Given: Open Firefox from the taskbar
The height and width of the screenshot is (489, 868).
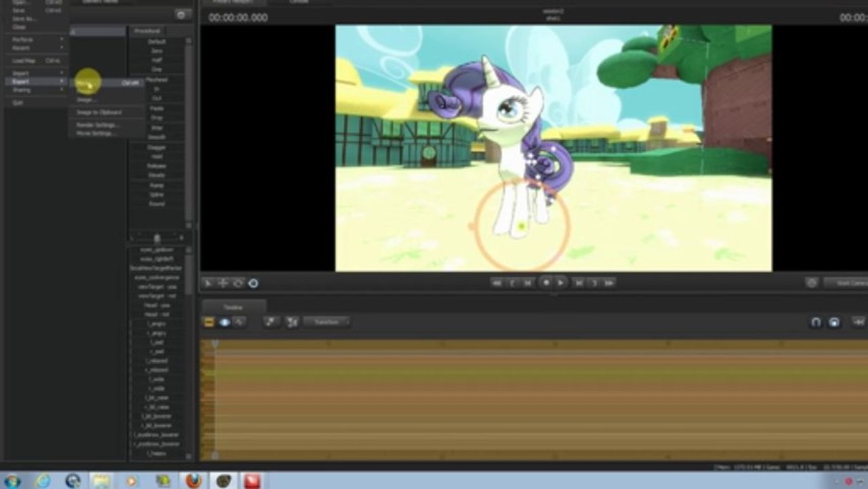Looking at the screenshot, I should point(193,481).
